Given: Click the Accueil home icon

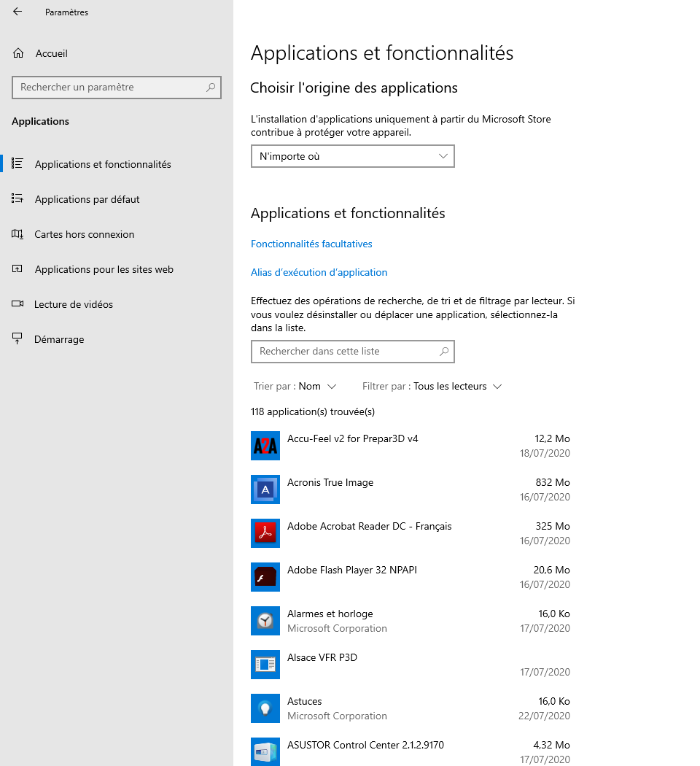Looking at the screenshot, I should coord(18,53).
